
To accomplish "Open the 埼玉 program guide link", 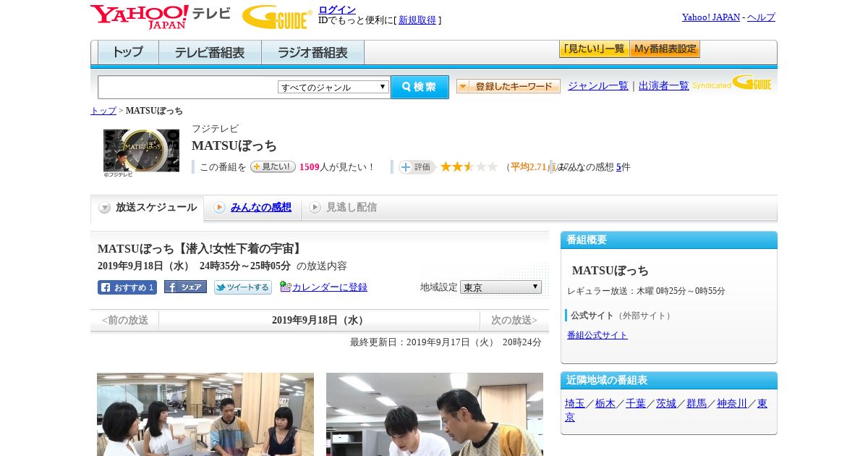I will [x=575, y=404].
